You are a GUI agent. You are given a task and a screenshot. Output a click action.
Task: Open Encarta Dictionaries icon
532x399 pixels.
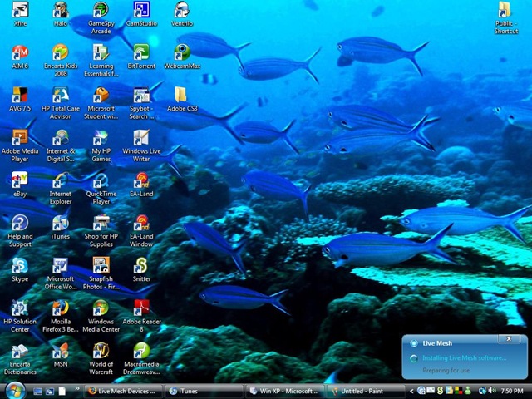[20, 359]
